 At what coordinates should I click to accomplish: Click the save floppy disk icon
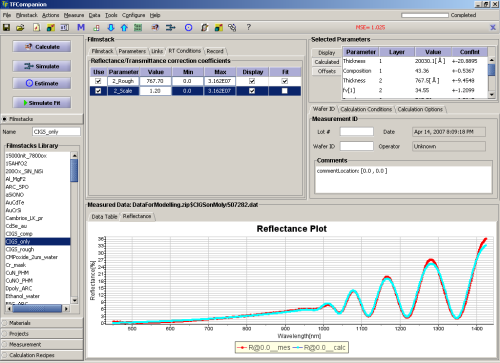[x=6, y=28]
